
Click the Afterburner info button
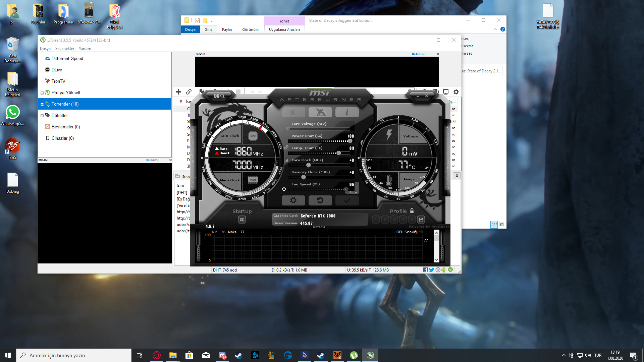coord(347,112)
